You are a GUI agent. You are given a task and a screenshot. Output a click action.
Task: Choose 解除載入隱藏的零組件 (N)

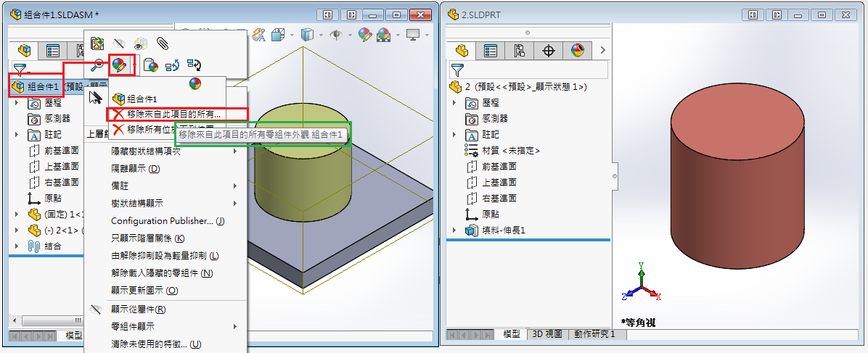165,273
